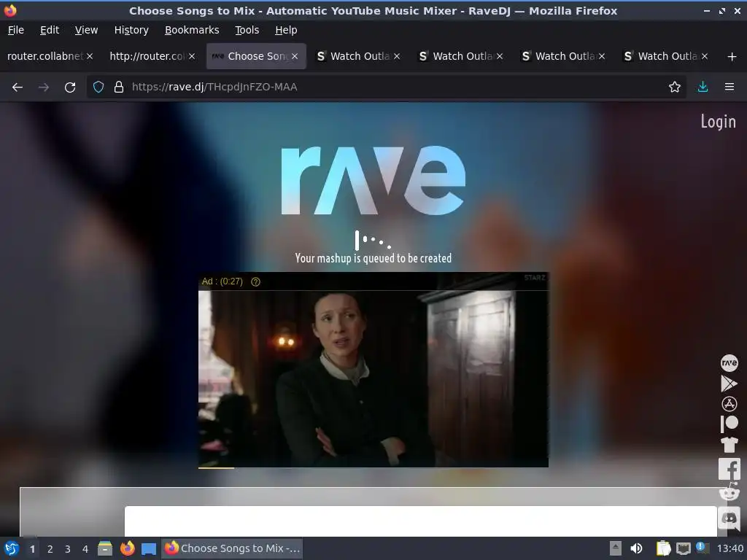Launch Firefox from the taskbar launcher

(x=127, y=548)
